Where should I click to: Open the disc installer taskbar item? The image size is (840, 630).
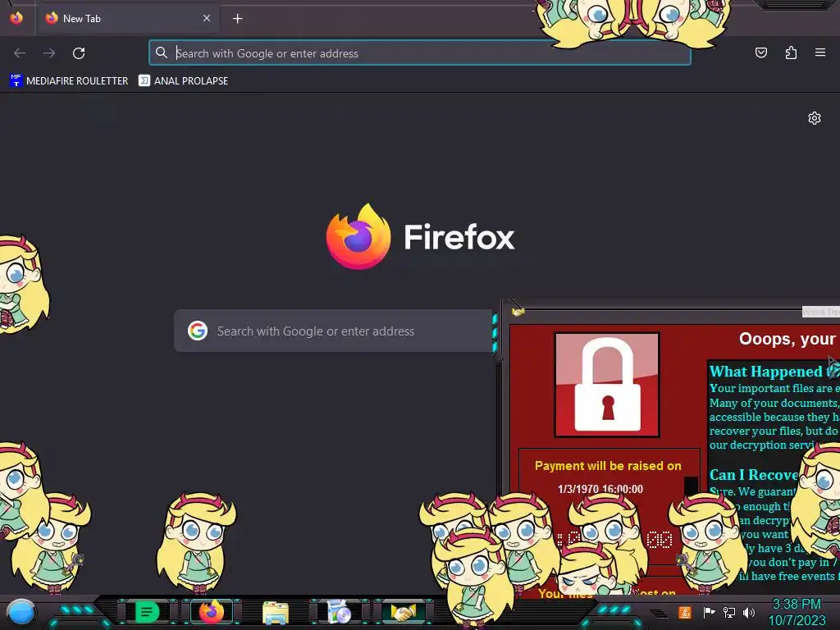pyautogui.click(x=339, y=612)
